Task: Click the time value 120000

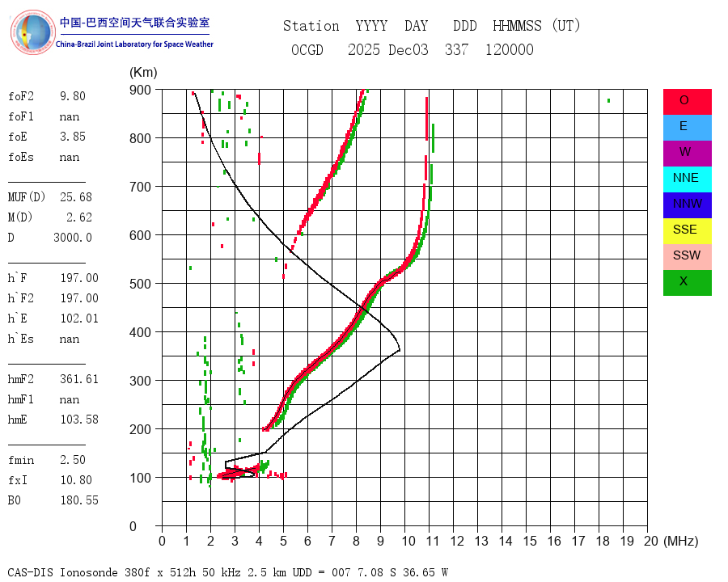Action: tap(510, 49)
